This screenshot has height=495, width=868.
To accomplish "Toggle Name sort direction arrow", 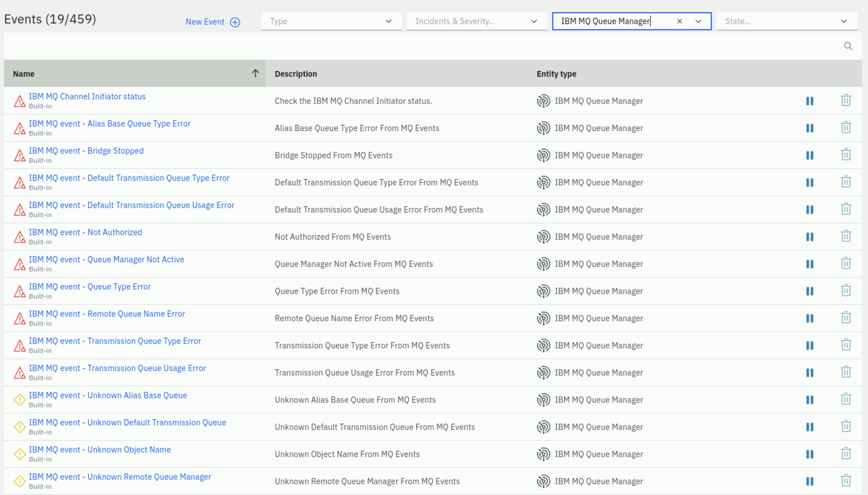I will [x=256, y=73].
